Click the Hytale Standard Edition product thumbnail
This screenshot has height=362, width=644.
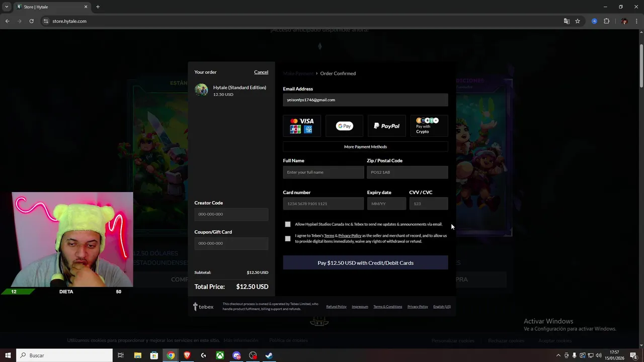201,90
